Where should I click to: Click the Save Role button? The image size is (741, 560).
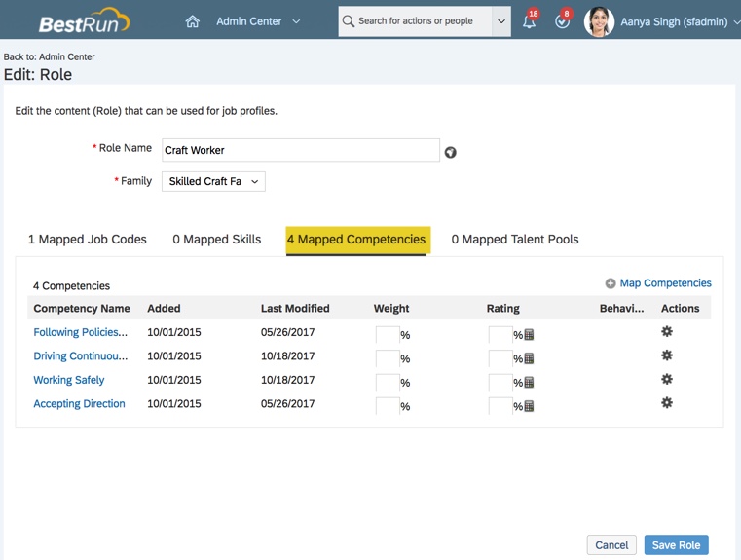pyautogui.click(x=676, y=545)
